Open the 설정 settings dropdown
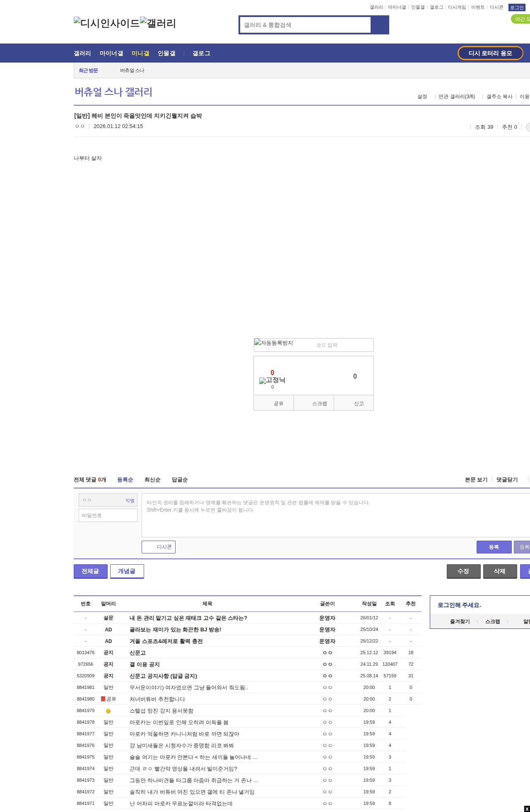Image resolution: width=530 pixels, height=812 pixels. (422, 97)
